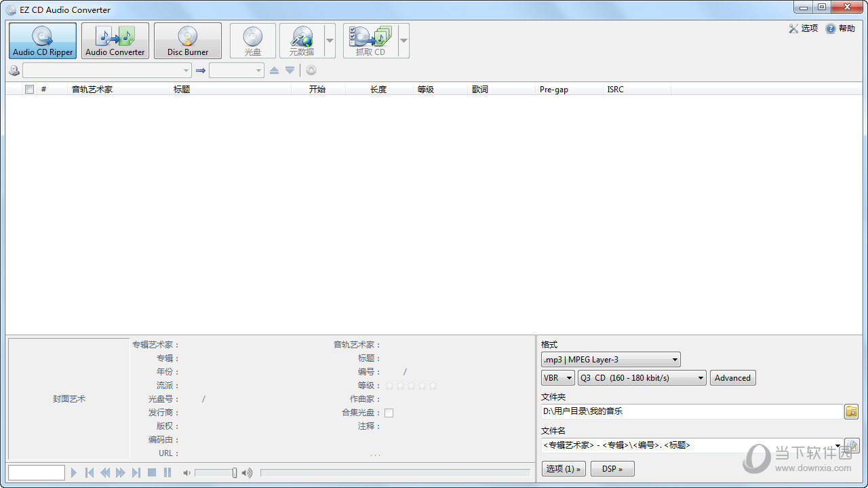Stop playback with the stop button
Image resolution: width=868 pixels, height=488 pixels.
point(152,472)
